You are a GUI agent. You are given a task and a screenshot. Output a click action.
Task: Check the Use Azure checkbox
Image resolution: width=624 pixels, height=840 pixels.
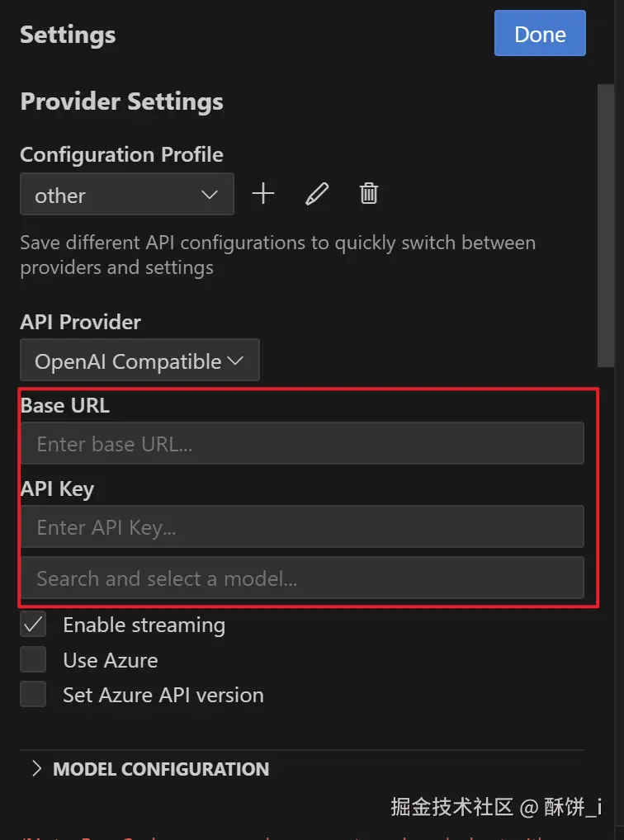tap(34, 660)
